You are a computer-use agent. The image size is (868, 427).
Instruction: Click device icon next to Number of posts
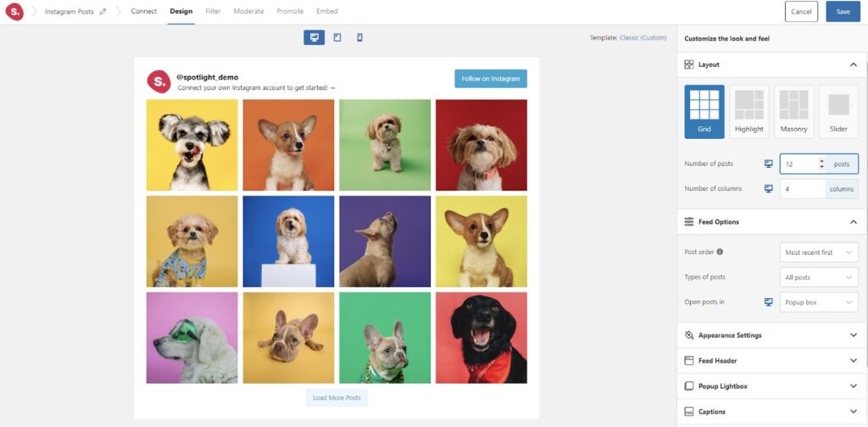click(768, 164)
